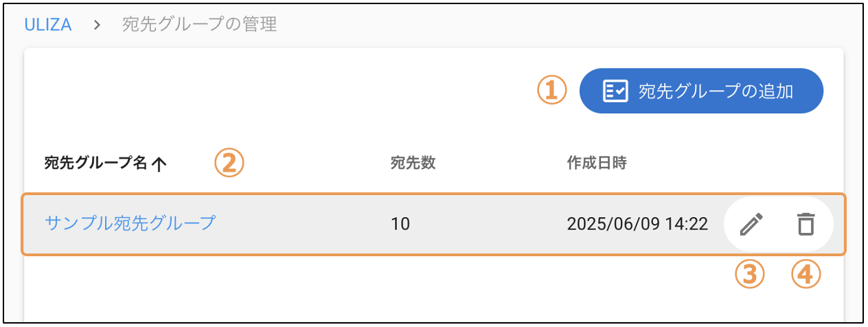This screenshot has height=327, width=868.
Task: Click the orange circled number 4 marker
Action: [806, 275]
